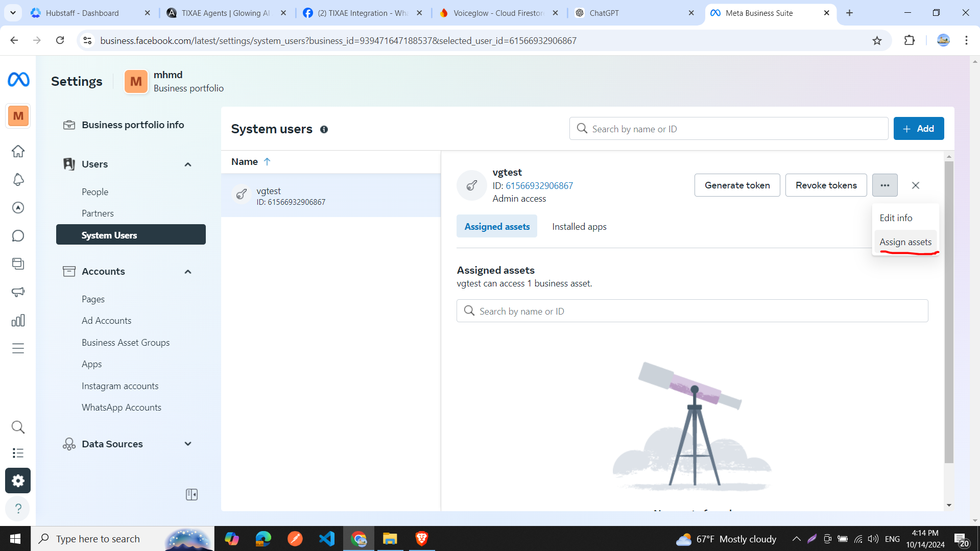980x551 pixels.
Task: Open WhatsApp Accounts settings
Action: 122,408
